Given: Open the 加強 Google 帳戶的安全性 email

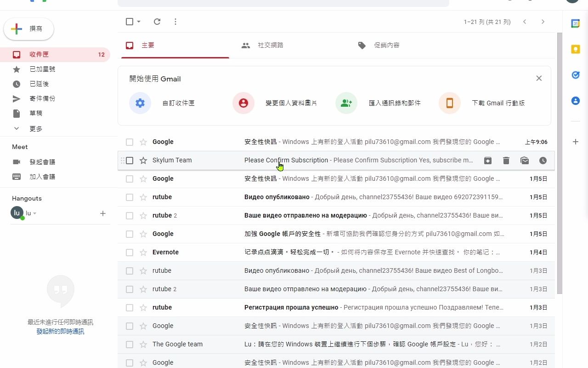Looking at the screenshot, I should click(336, 234).
